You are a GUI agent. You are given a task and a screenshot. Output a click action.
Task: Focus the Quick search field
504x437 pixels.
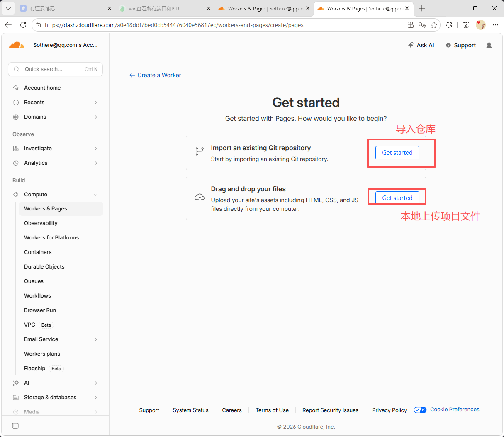tap(55, 69)
